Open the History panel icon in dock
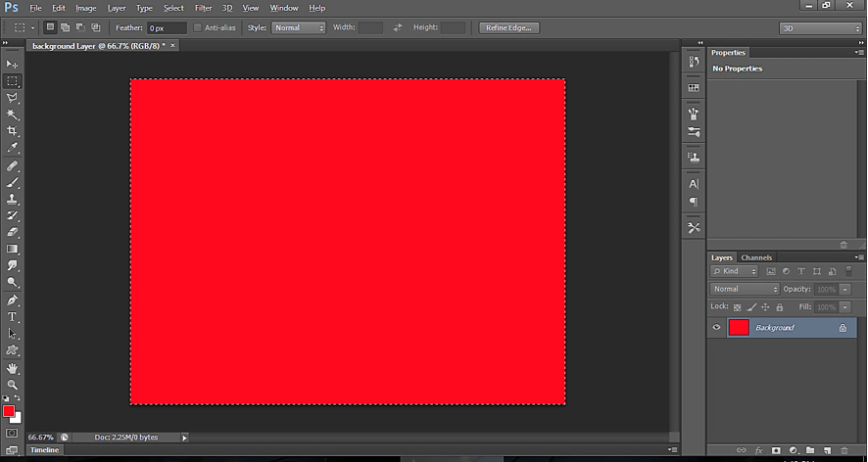 point(694,62)
